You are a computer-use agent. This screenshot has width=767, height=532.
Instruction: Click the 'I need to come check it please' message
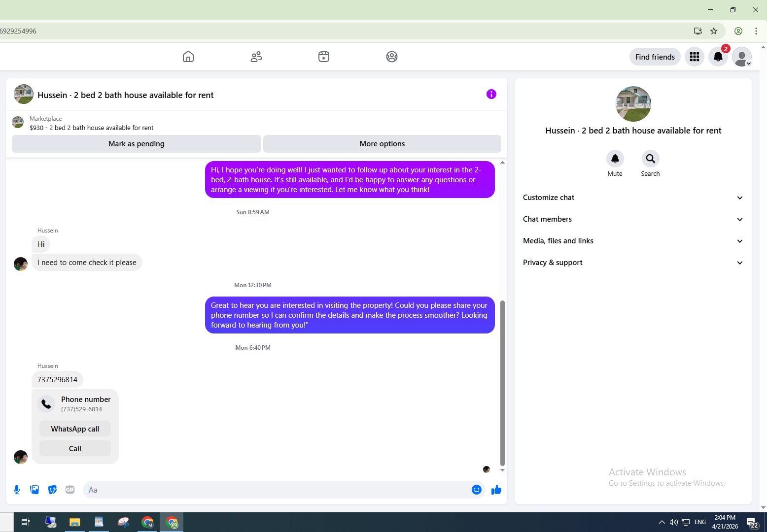click(87, 263)
